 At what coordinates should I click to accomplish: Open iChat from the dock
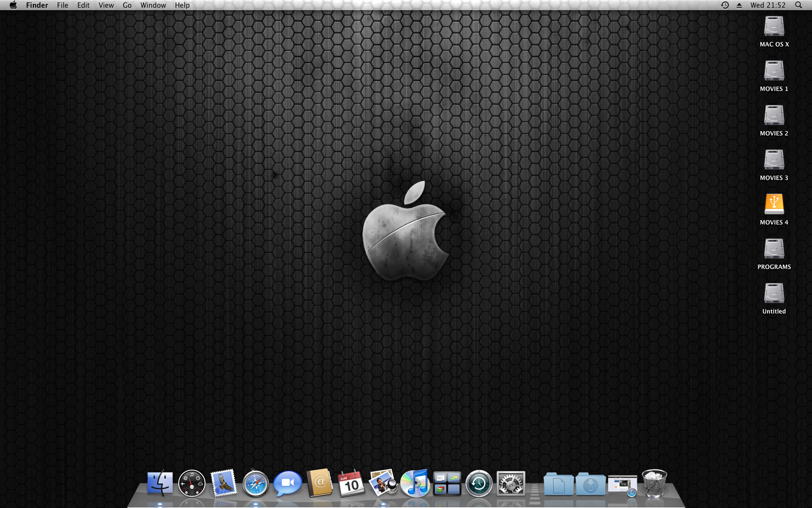click(x=288, y=483)
